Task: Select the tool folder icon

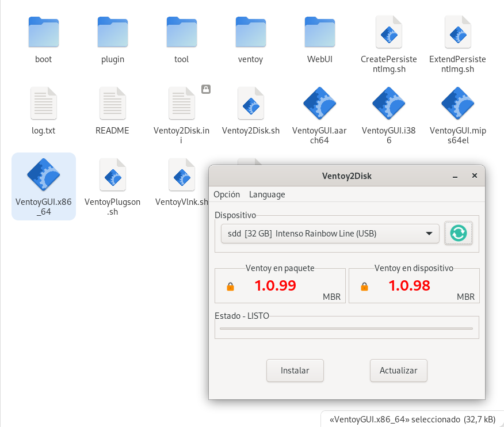Action: point(182,32)
